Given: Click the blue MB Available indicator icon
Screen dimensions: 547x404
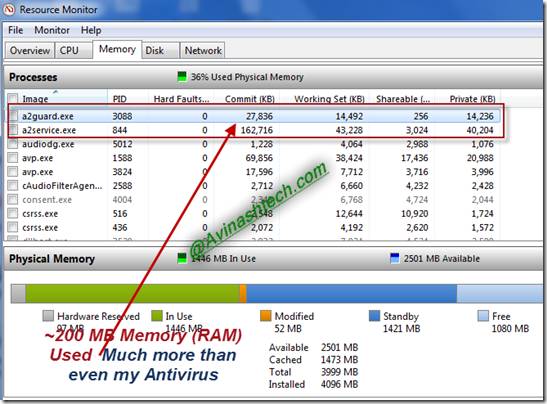Looking at the screenshot, I should point(395,259).
